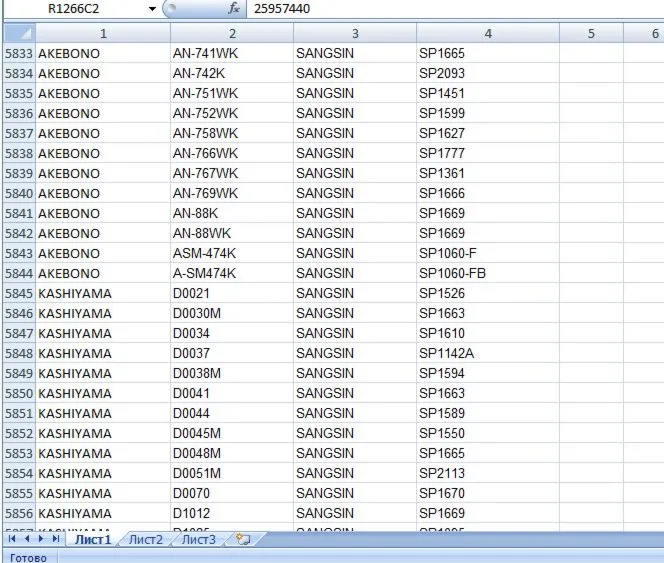Select cell D0045M
Screen dimensions: 664x563
pyautogui.click(x=232, y=433)
